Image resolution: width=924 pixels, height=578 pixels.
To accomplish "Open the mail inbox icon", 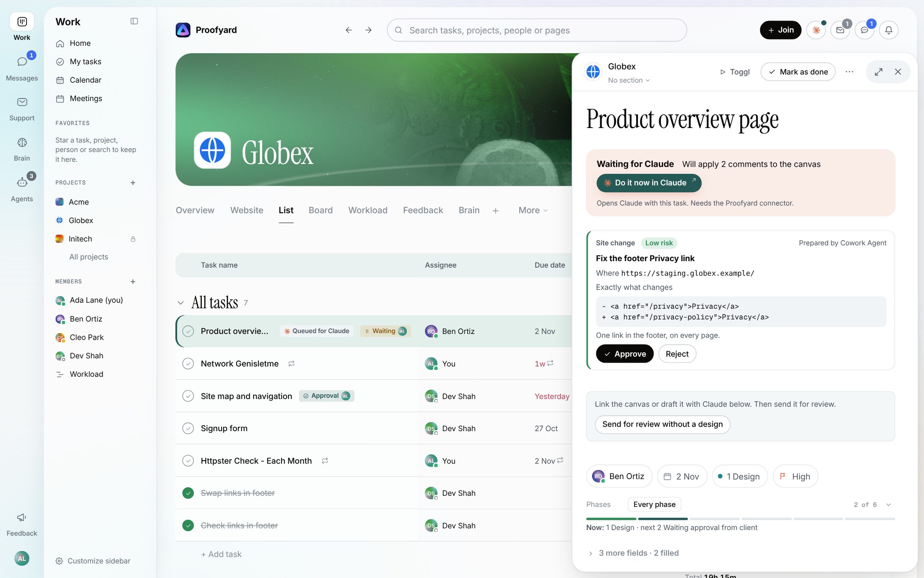I will [840, 30].
